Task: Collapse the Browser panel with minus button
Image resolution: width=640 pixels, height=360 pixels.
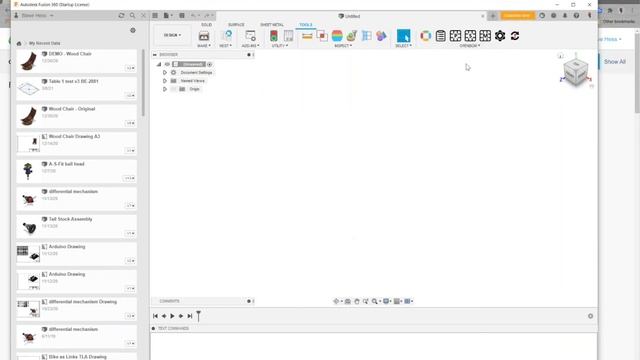Action: [155, 55]
